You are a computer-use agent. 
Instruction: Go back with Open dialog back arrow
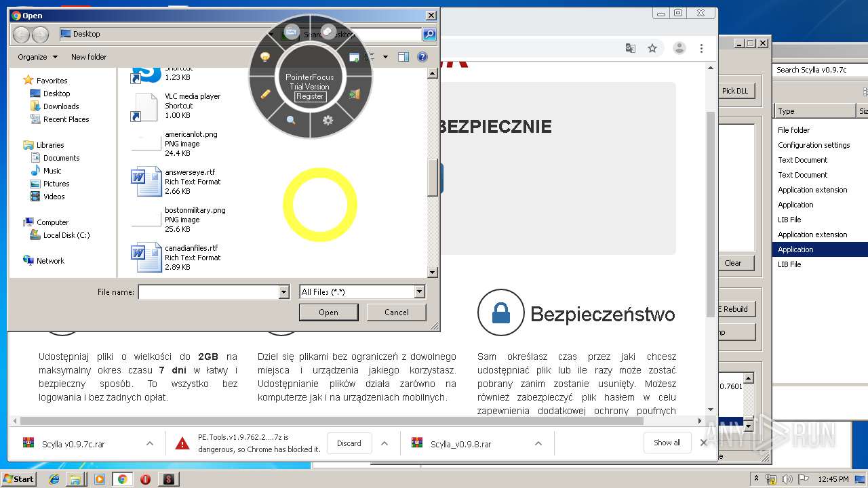(21, 34)
